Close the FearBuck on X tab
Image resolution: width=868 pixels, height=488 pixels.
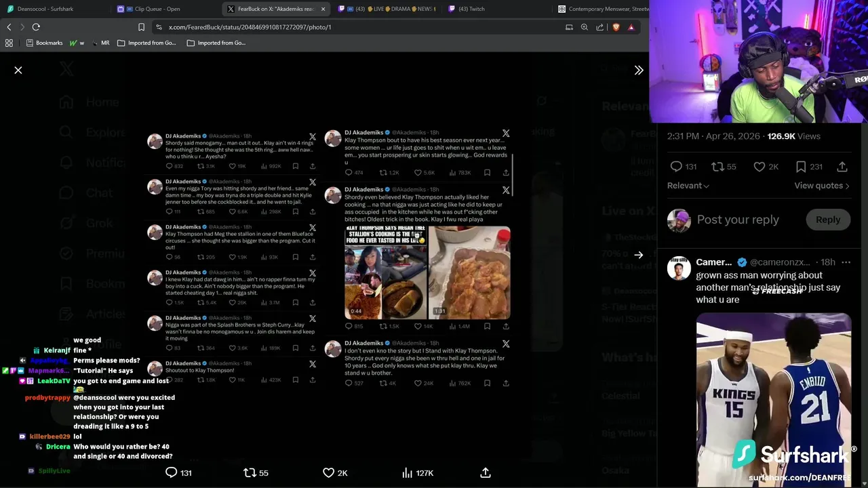tap(323, 9)
